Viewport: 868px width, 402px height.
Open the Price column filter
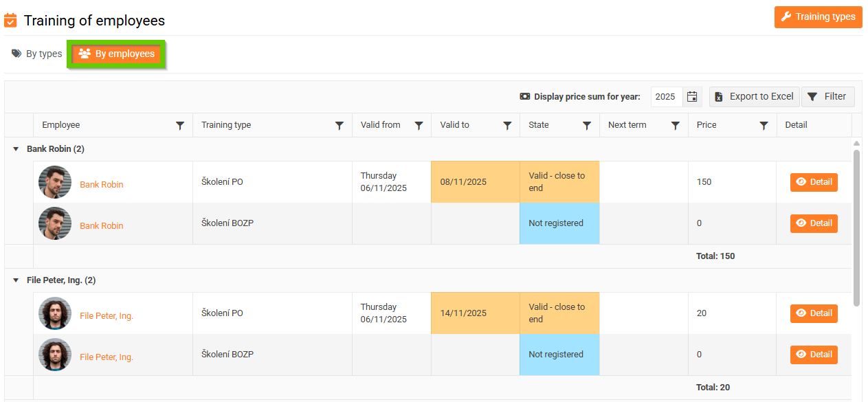coord(764,126)
